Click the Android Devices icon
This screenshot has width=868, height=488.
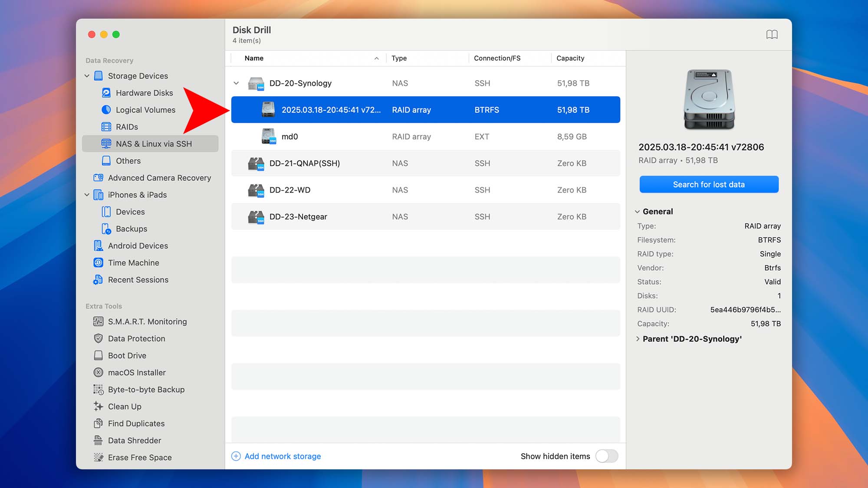coord(99,246)
